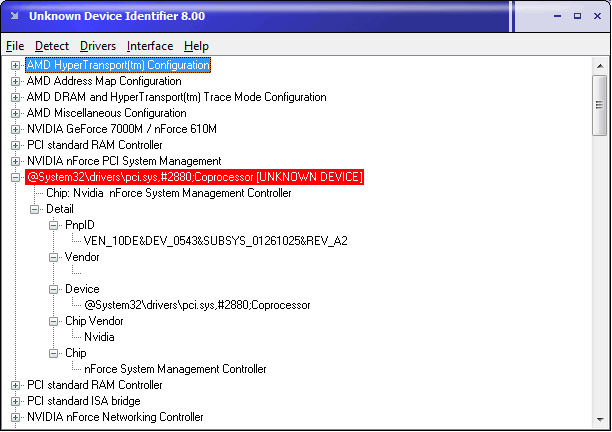The width and height of the screenshot is (612, 432).
Task: Expand AMD DRAM and HyperTransport Trace Mode node
Action: (x=15, y=97)
